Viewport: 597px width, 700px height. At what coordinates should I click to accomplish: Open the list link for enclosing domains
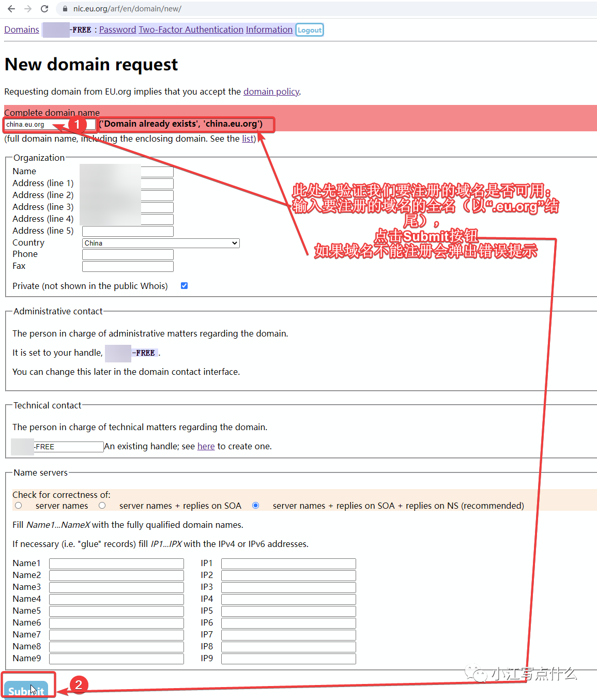tap(248, 139)
